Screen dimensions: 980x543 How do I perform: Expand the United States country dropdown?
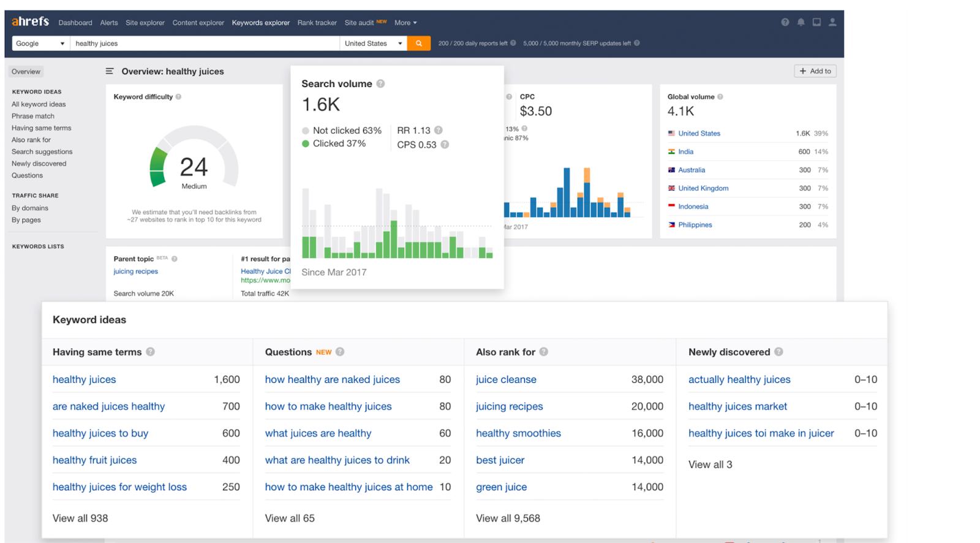coord(374,44)
